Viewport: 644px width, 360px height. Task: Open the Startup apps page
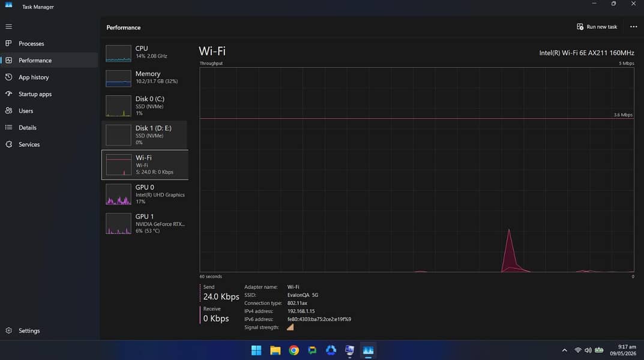pyautogui.click(x=49, y=94)
